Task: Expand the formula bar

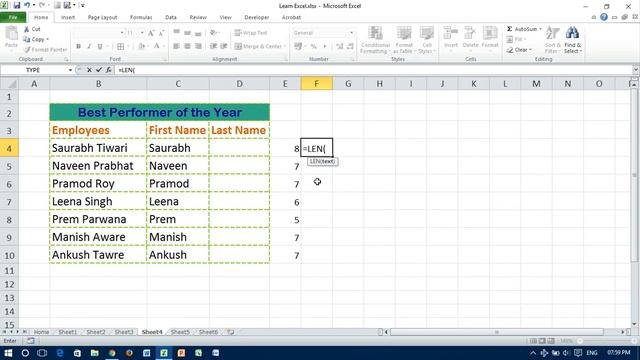Action: point(636,70)
